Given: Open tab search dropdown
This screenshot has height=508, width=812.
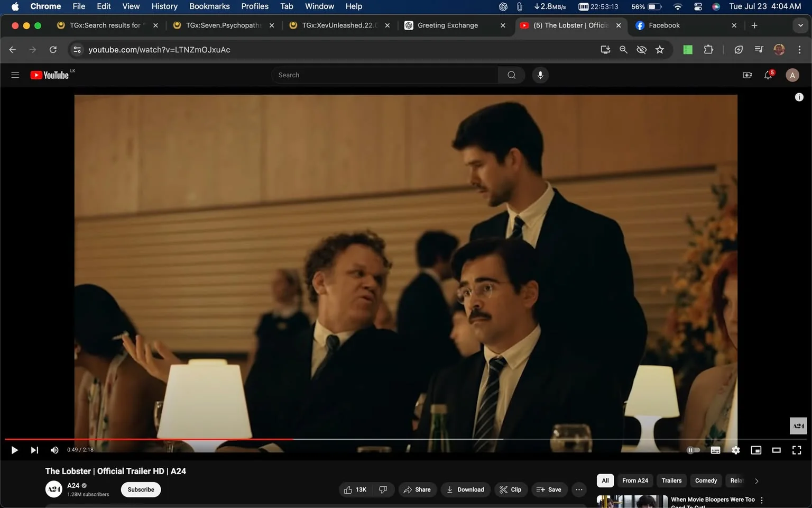Looking at the screenshot, I should tap(800, 25).
